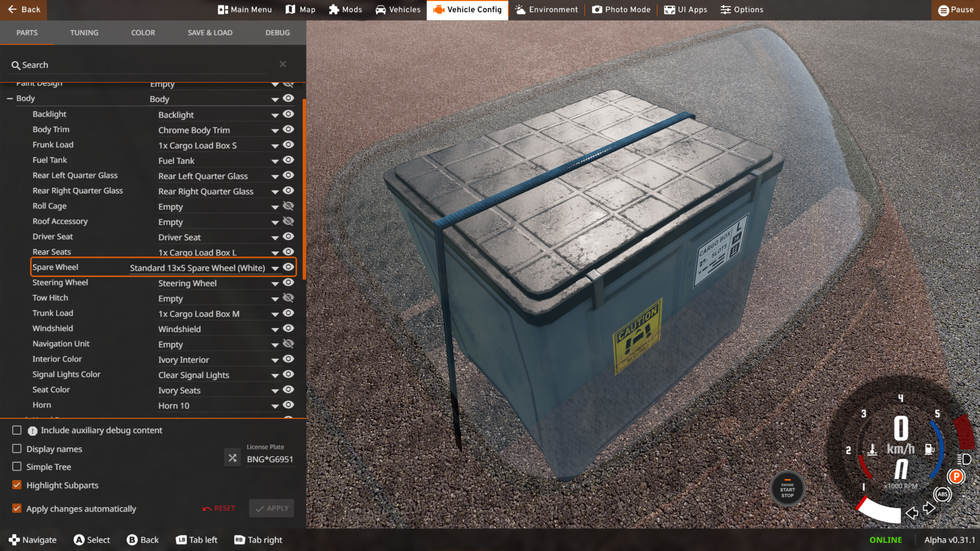Click the Engine Start Stop button
This screenshot has height=551, width=980.
787,489
